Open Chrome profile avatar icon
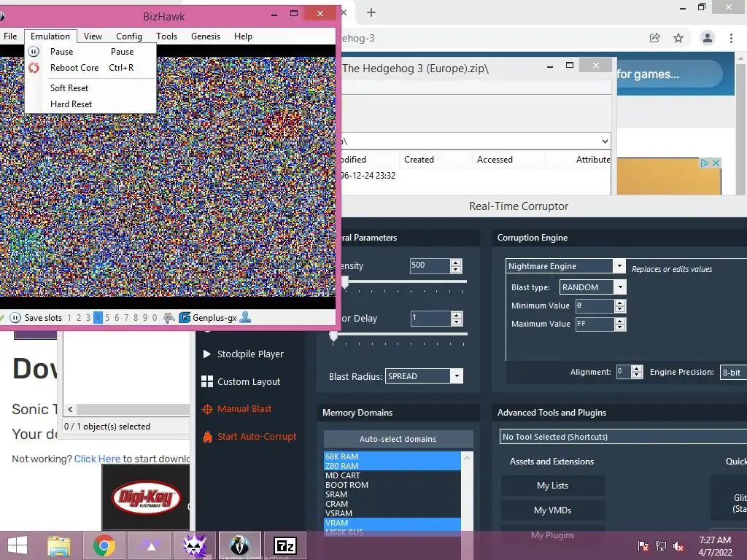Viewport: 747px width, 560px height. [x=708, y=38]
